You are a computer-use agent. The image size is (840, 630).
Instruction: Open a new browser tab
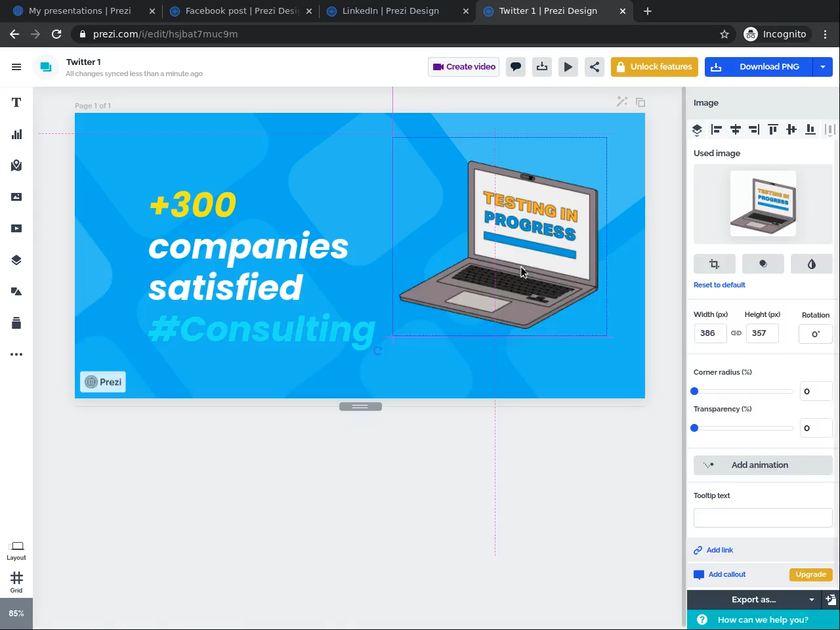tap(648, 11)
